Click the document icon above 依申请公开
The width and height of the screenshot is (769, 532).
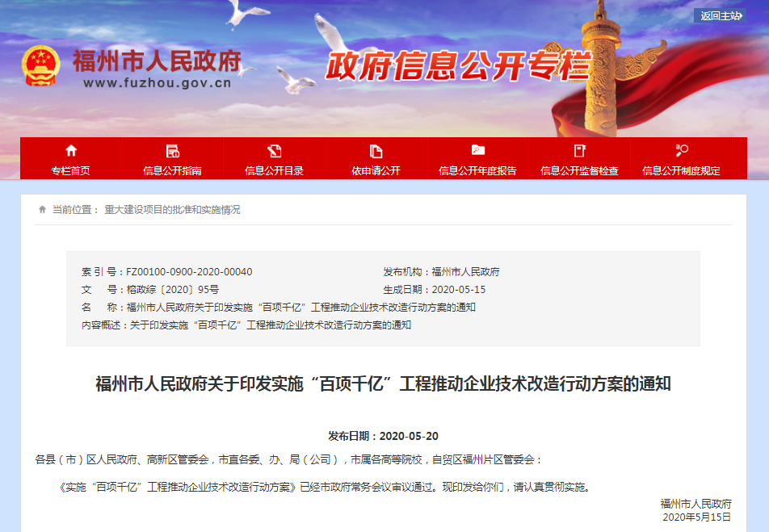tap(376, 150)
